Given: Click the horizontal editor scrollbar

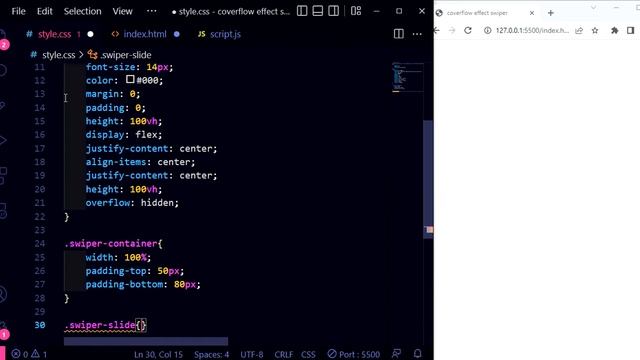Looking at the screenshot, I should 146,341.
